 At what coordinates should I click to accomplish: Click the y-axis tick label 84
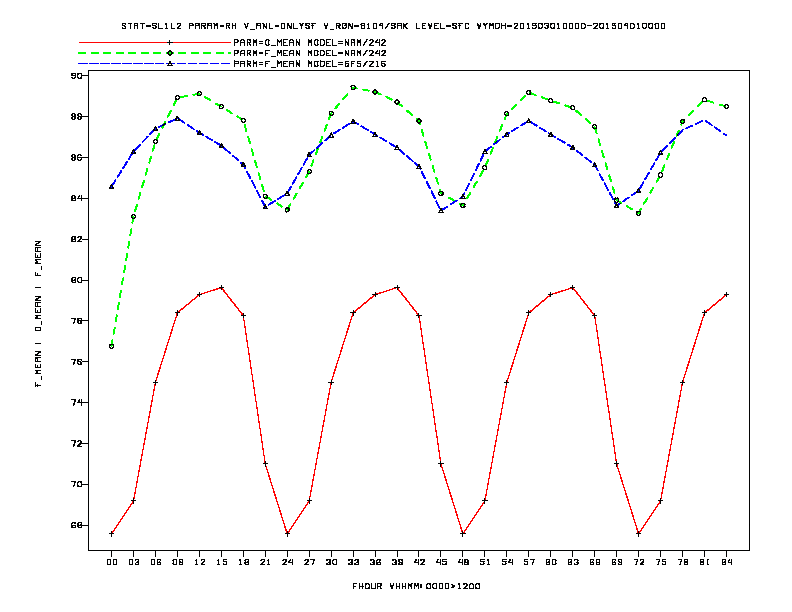pyautogui.click(x=76, y=198)
